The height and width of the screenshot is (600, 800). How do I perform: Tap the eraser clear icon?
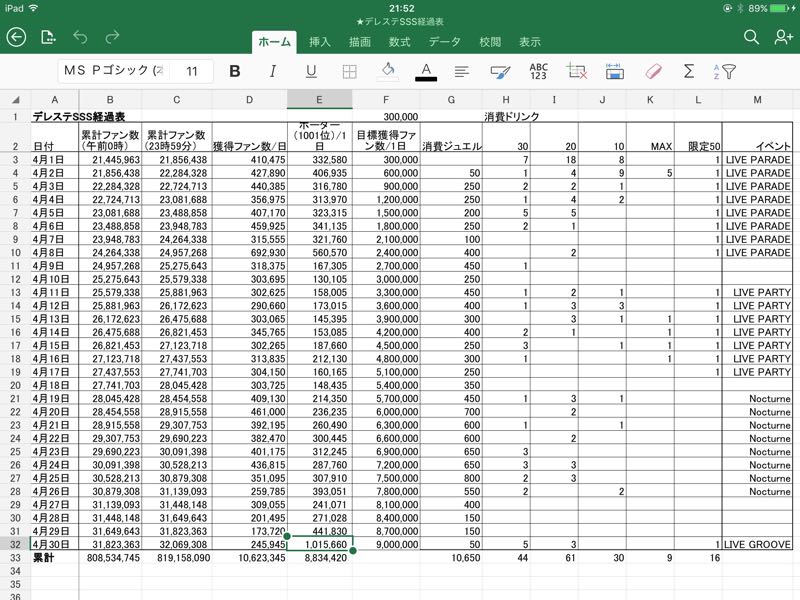coord(653,71)
